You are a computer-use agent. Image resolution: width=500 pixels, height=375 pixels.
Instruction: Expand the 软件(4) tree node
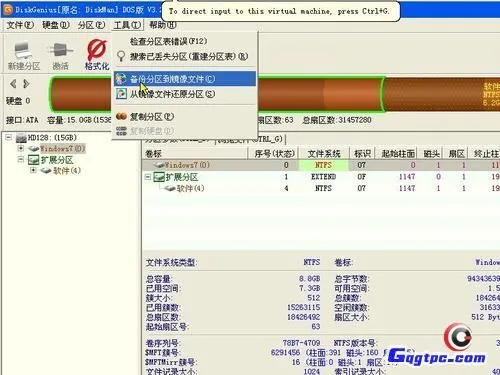(x=33, y=170)
